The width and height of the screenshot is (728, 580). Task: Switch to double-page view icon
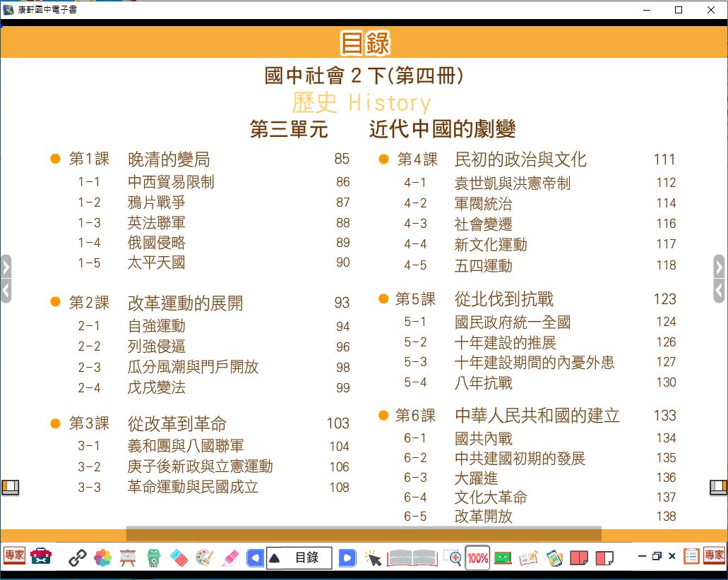(x=578, y=558)
